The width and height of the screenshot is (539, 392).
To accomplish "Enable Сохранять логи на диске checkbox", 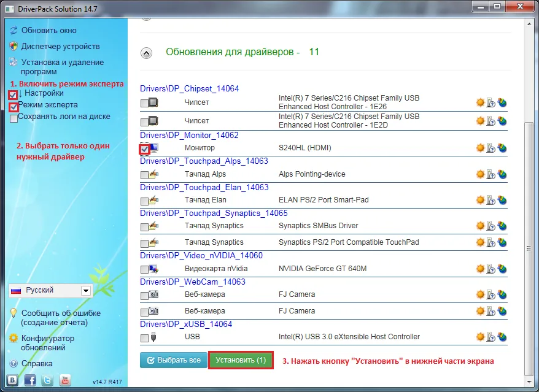I will [x=14, y=118].
